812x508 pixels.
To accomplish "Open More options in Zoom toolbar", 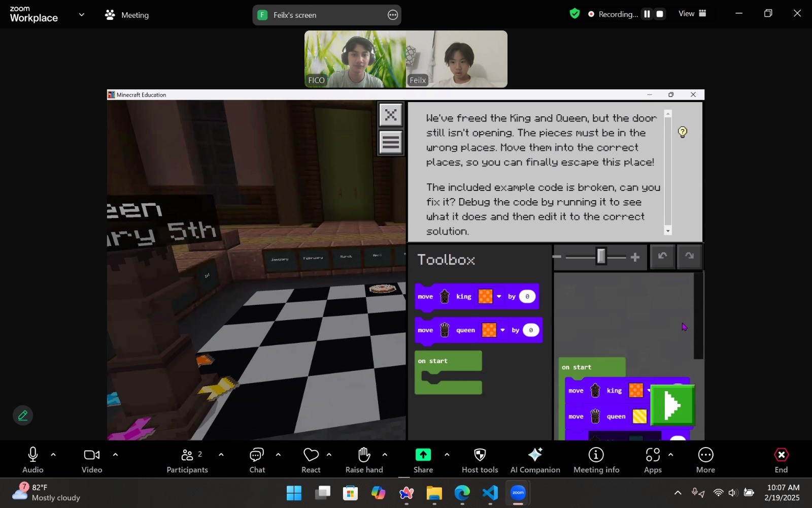I will coord(705,460).
